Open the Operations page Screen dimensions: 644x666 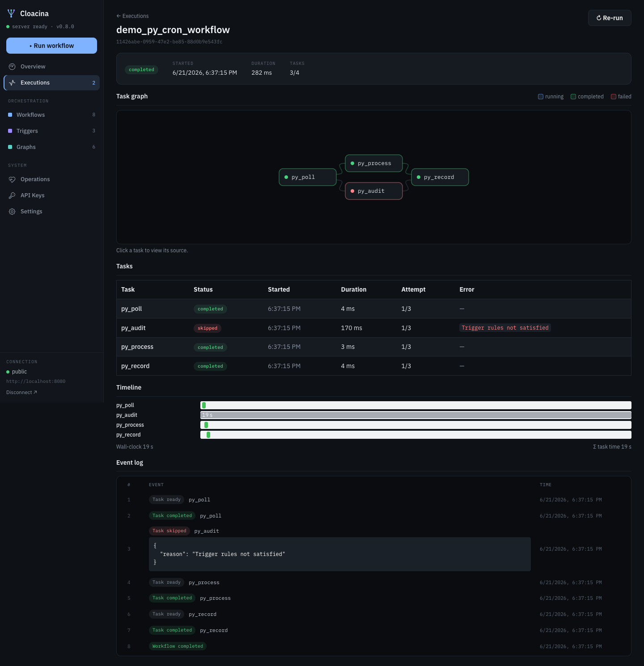[51, 179]
